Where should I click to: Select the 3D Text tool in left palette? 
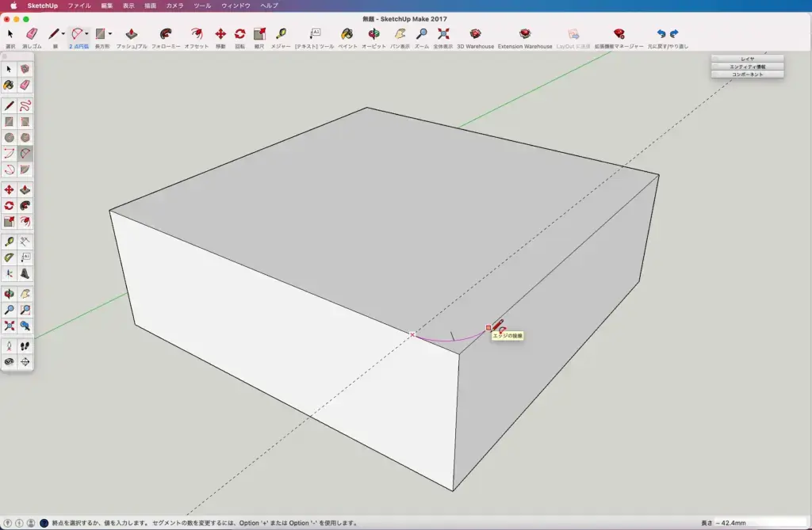point(25,274)
